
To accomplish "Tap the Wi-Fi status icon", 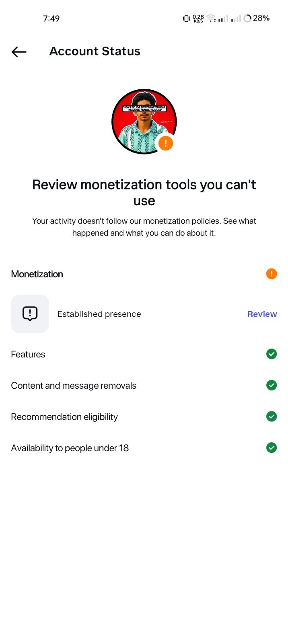I will tap(211, 18).
